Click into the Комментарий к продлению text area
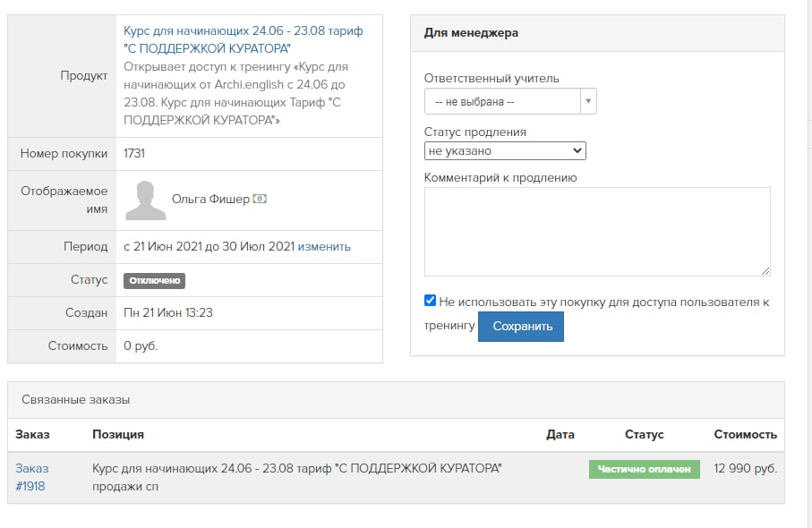The image size is (812, 528). coord(597,232)
